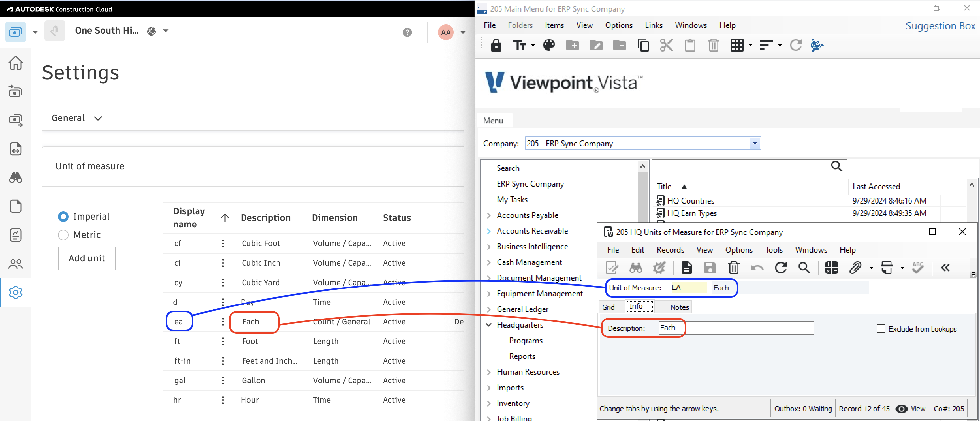The image size is (980, 421).
Task: Expand Human Resources tree node
Action: click(x=489, y=372)
